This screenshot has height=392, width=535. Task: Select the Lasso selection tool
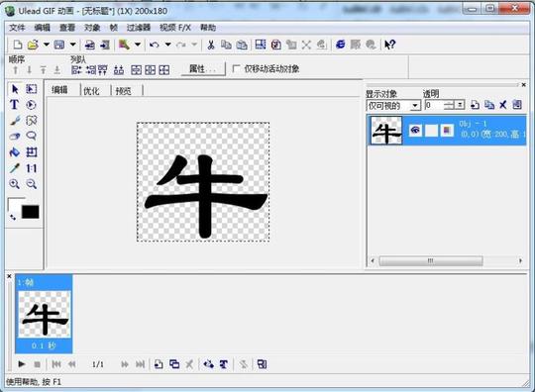pos(31,136)
